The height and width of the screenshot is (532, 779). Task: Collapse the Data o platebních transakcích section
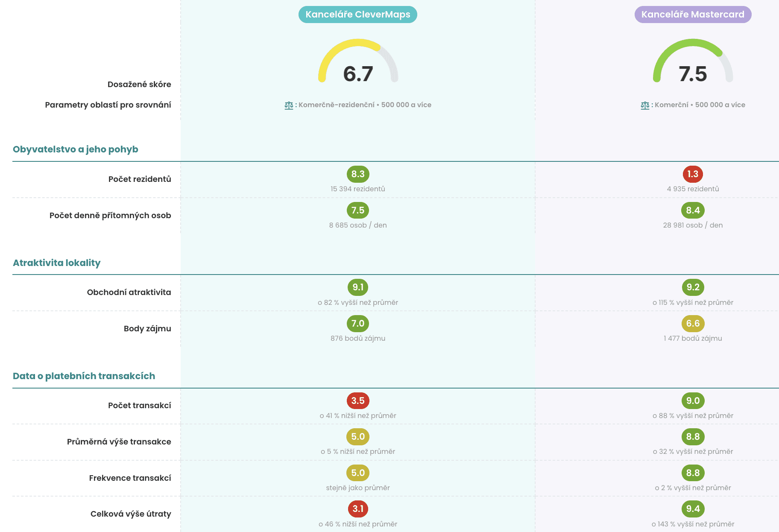coord(84,376)
